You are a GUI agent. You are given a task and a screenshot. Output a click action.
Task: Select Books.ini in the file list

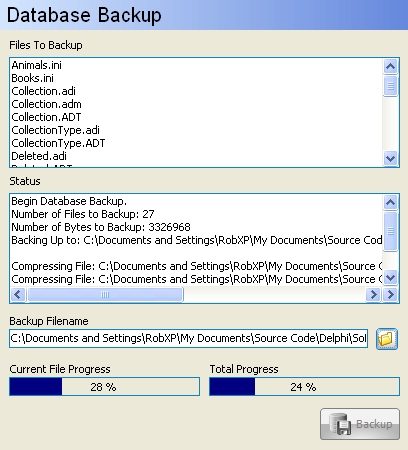coord(32,78)
